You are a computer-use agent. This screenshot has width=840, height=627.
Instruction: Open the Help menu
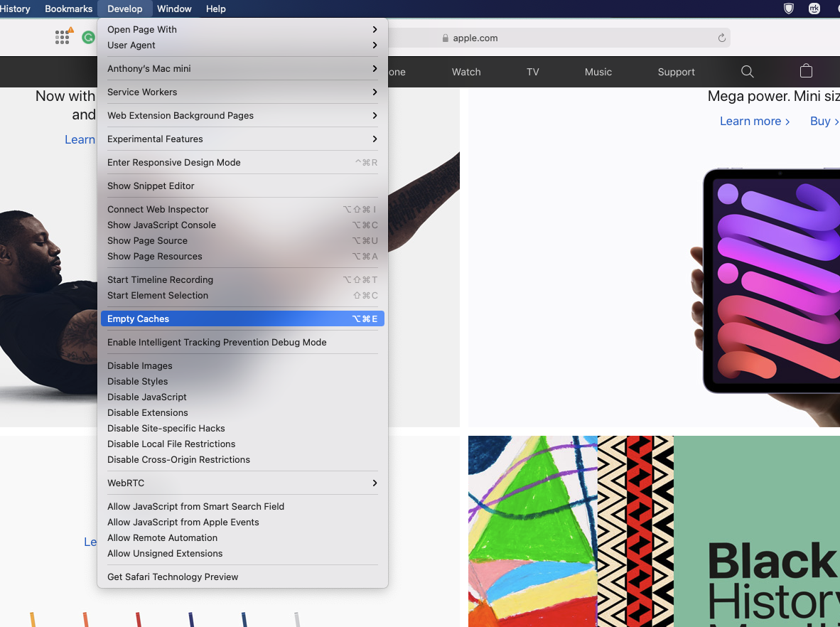(x=216, y=9)
